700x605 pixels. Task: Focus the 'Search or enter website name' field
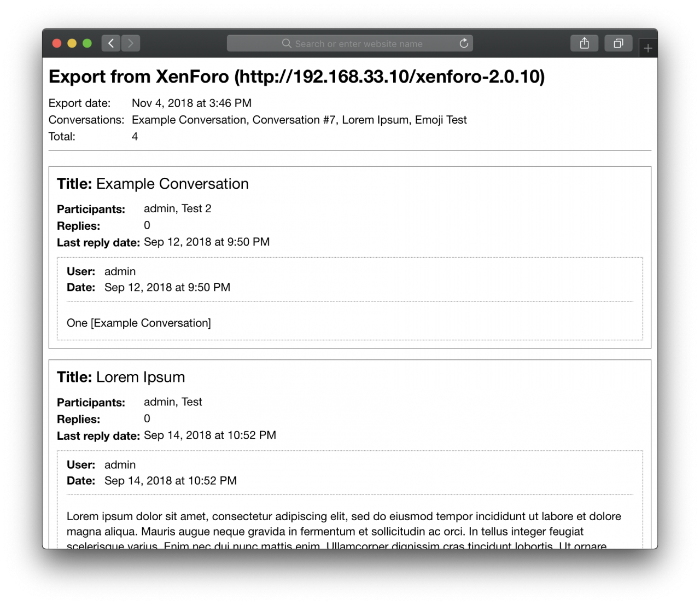(359, 44)
